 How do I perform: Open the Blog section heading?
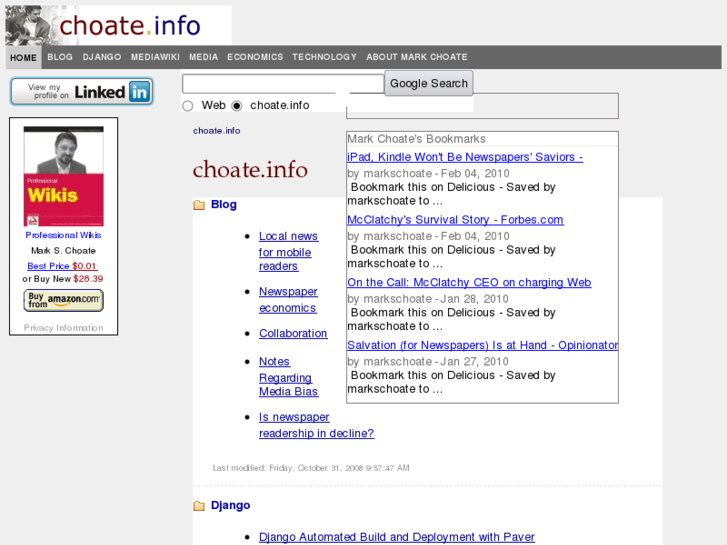pos(224,205)
